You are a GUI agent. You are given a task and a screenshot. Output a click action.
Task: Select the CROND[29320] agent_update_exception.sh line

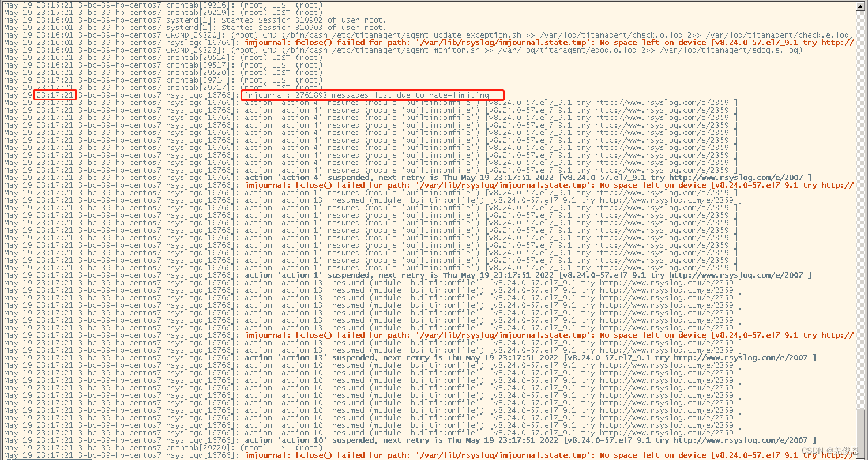pyautogui.click(x=428, y=35)
